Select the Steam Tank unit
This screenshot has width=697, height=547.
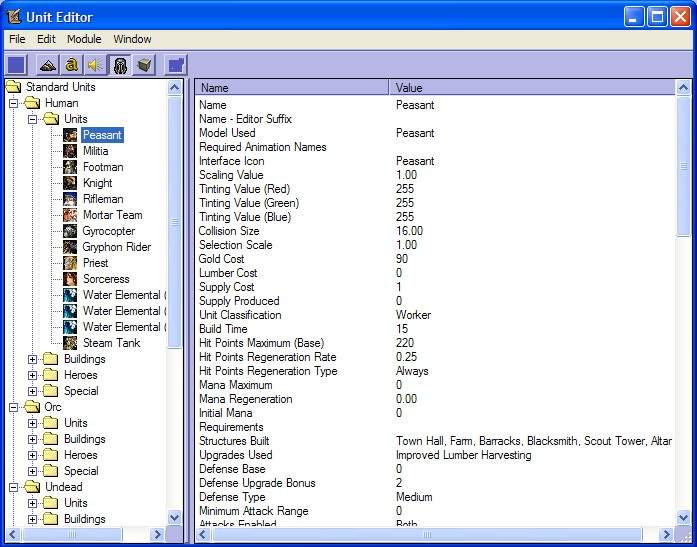(x=111, y=343)
